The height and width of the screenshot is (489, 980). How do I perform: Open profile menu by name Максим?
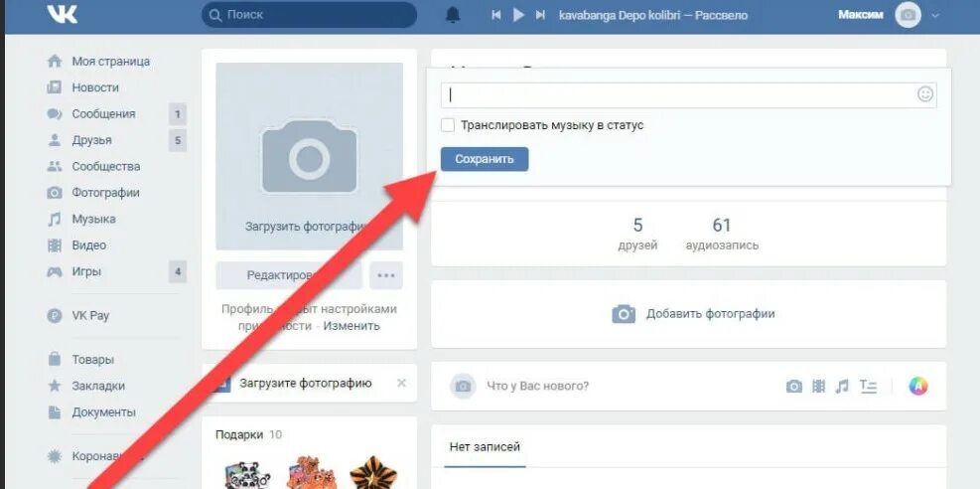click(x=861, y=15)
